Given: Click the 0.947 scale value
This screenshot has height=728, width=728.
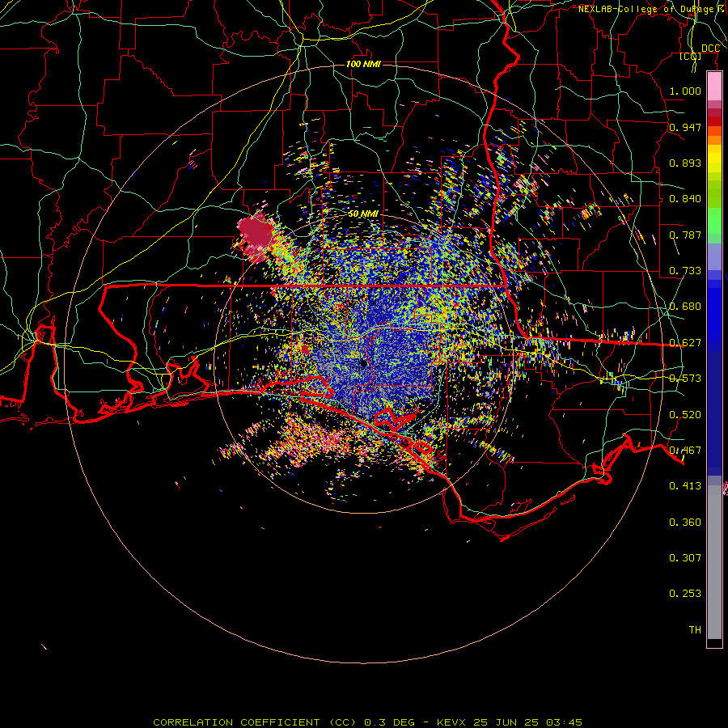Looking at the screenshot, I should tap(685, 127).
